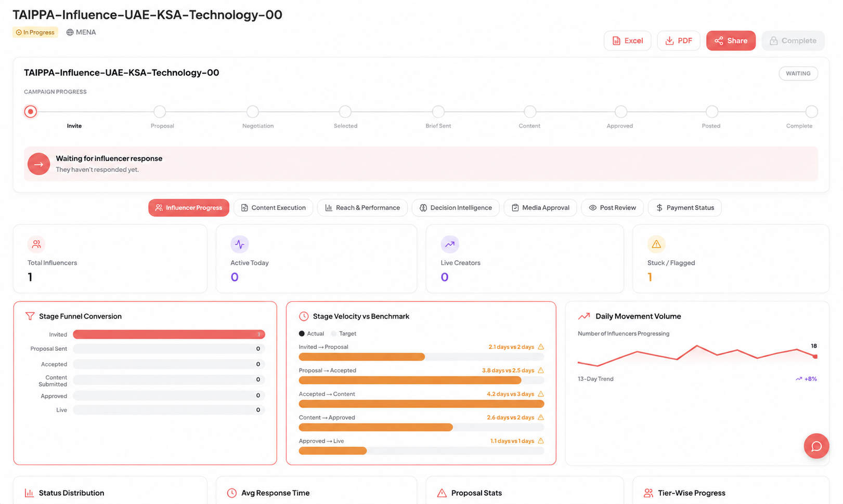Click warning icon for Accepted → Content
Screen dimensions: 843x504
[x=541, y=394]
